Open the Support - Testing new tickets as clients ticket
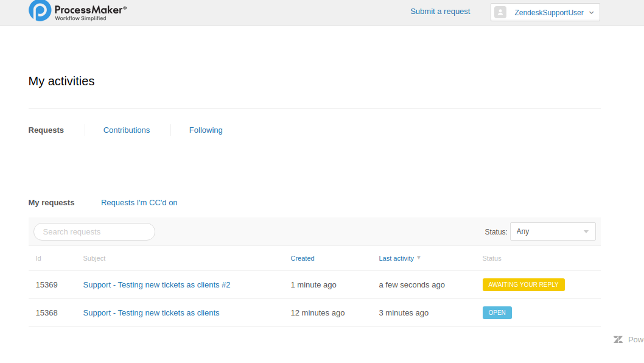This screenshot has height=363, width=644. pyautogui.click(x=151, y=313)
